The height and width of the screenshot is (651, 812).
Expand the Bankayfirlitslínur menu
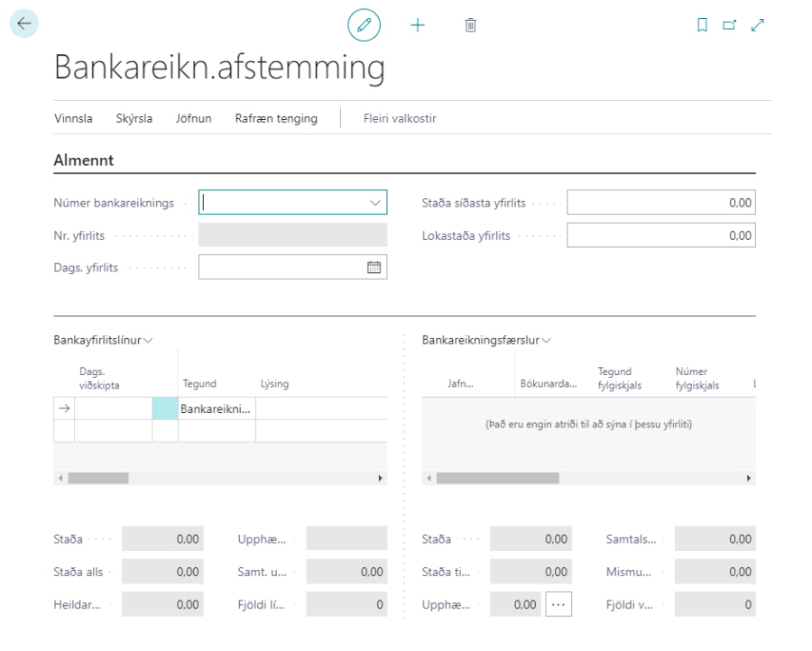[103, 340]
